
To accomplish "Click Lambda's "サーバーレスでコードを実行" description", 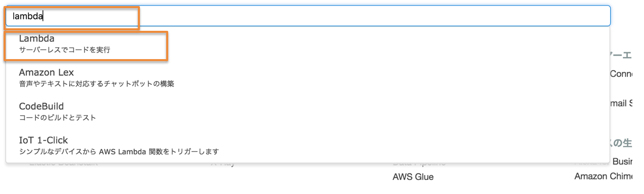I will pyautogui.click(x=64, y=50).
